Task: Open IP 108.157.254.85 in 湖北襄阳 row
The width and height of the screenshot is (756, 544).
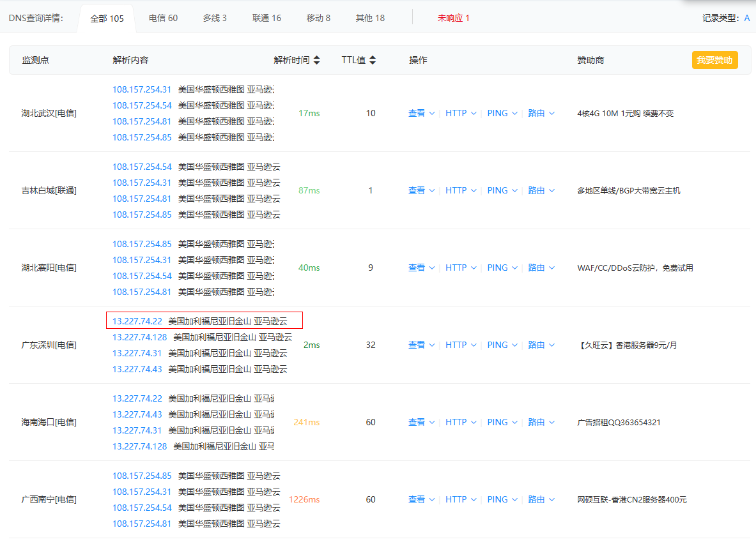Action: (x=142, y=245)
